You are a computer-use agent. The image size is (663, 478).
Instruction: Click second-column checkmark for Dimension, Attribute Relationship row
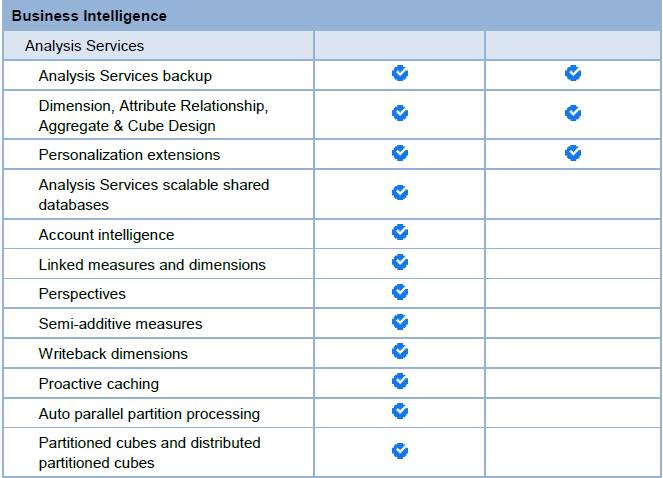coord(573,113)
